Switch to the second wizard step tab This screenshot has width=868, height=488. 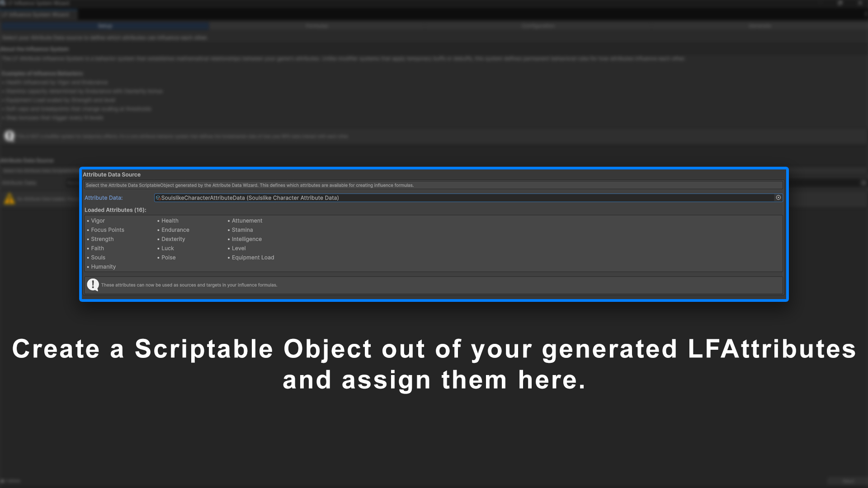point(317,26)
